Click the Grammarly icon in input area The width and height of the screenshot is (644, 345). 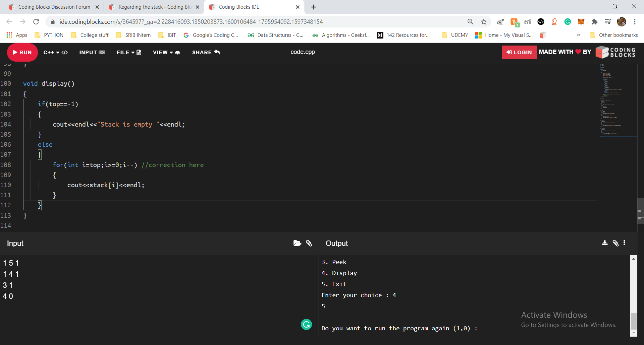click(x=306, y=324)
